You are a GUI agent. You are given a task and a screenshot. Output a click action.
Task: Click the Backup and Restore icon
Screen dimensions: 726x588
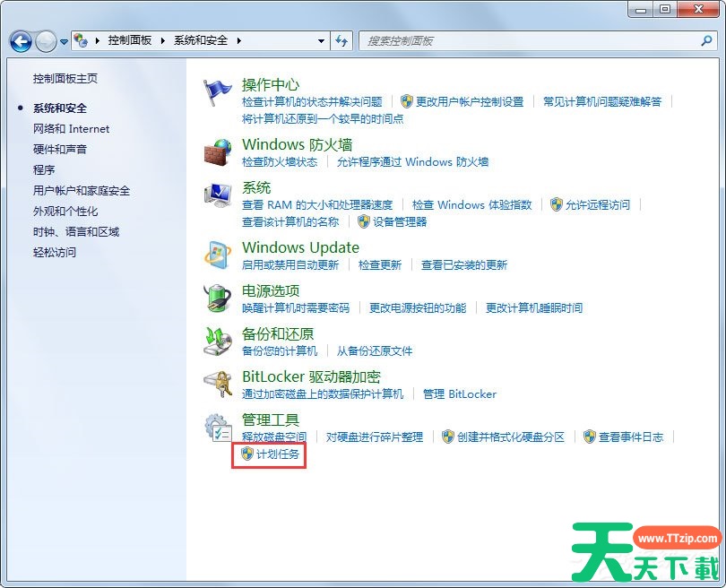217,342
